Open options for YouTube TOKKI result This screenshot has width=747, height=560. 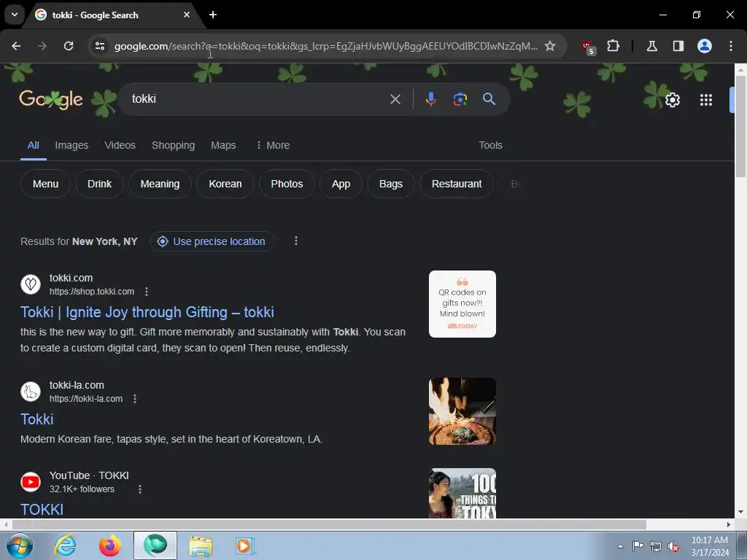tap(139, 489)
